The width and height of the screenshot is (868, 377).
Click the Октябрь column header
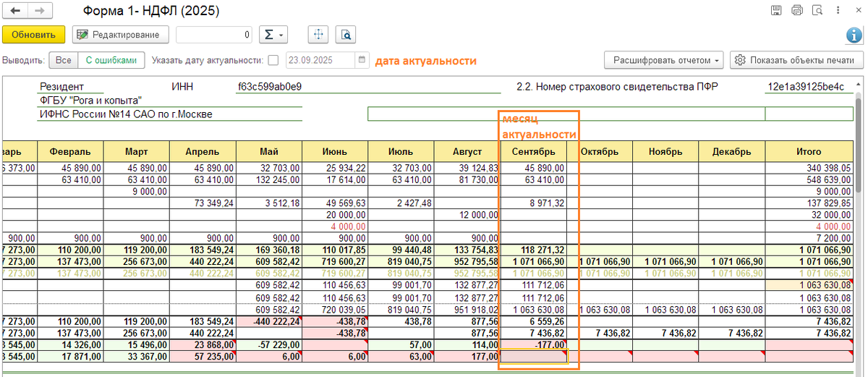click(x=600, y=152)
